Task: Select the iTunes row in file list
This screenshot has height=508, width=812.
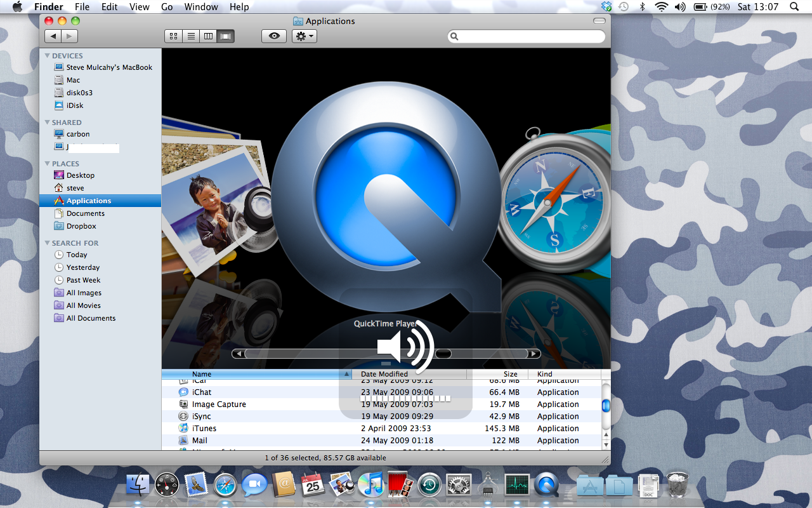Action: click(381, 429)
